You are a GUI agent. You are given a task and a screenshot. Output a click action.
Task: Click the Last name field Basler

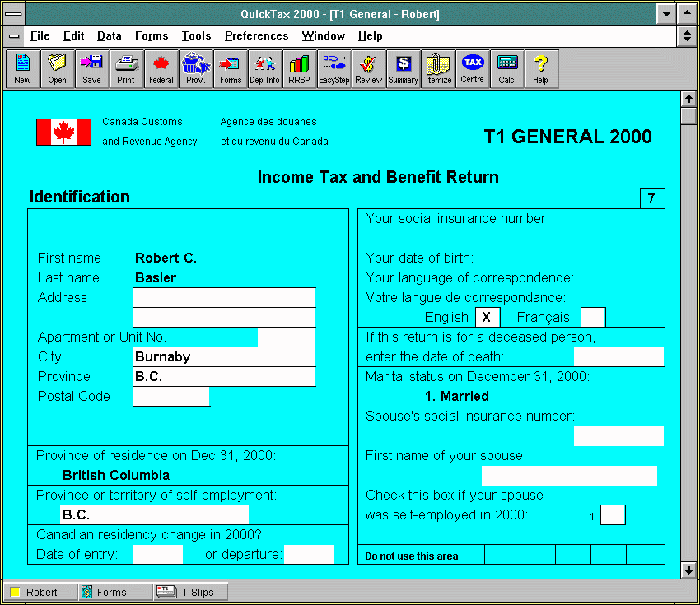pyautogui.click(x=225, y=278)
